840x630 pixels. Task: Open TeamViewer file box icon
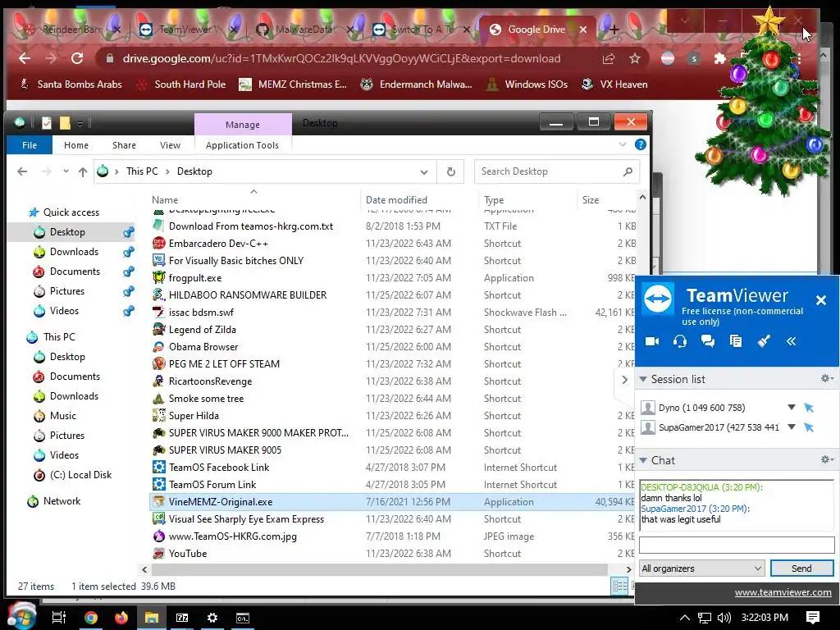click(x=736, y=341)
